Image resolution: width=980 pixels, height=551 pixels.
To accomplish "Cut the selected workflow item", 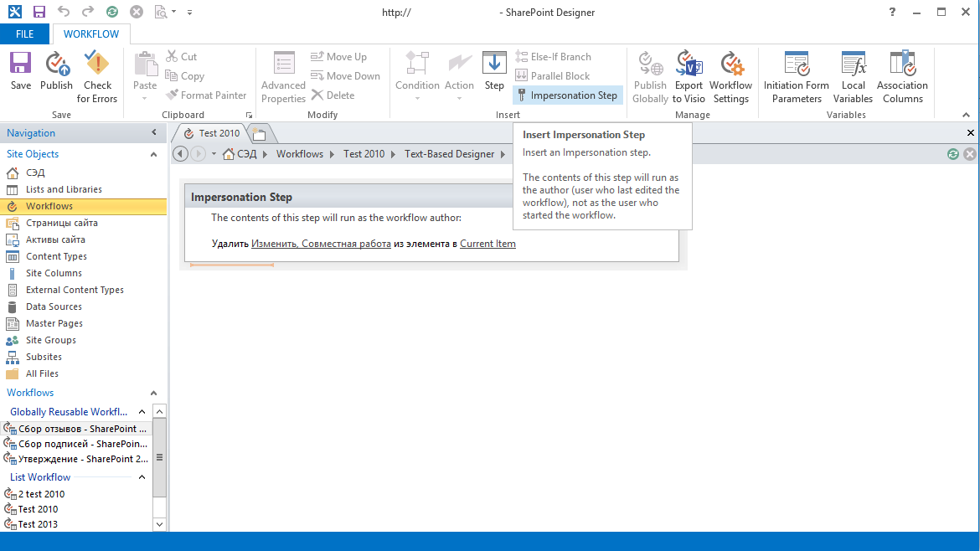I will [x=181, y=56].
